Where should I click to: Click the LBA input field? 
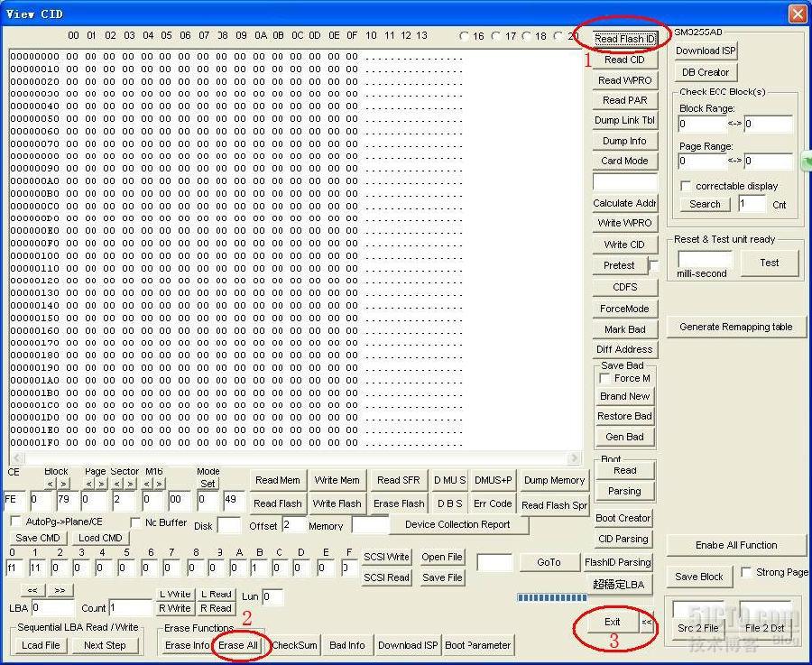pos(52,608)
